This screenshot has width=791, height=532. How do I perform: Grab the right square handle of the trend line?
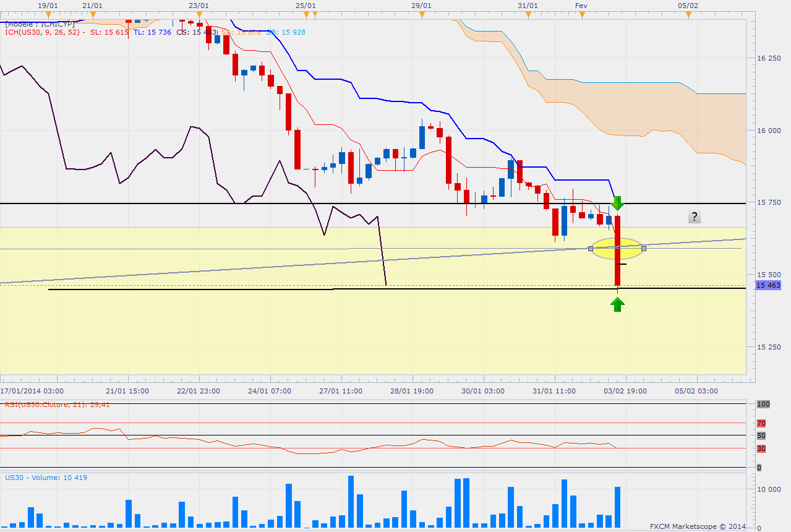(x=644, y=249)
